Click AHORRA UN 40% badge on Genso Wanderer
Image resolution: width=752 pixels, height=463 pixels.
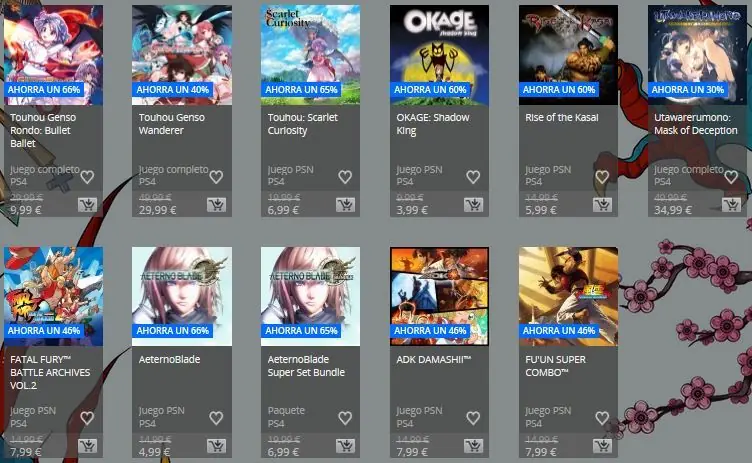point(173,90)
